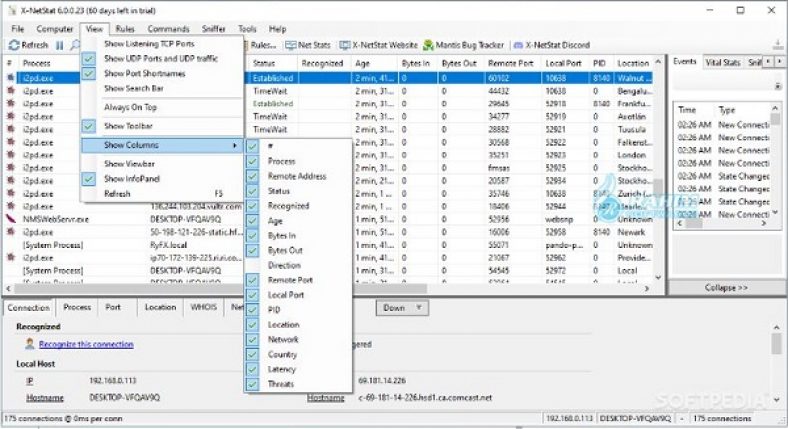
Task: Click the info panel vertical scrollbar thumb
Action: tap(776, 344)
